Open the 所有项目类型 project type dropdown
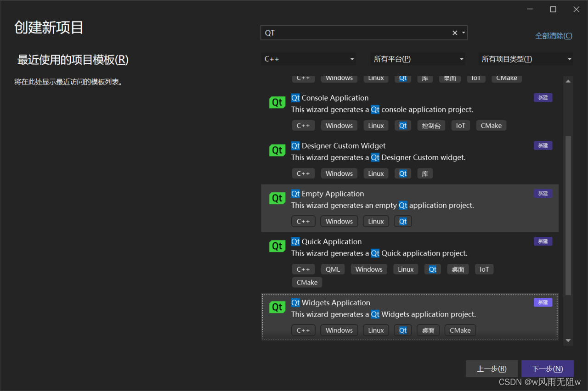This screenshot has height=391, width=588. pos(526,59)
